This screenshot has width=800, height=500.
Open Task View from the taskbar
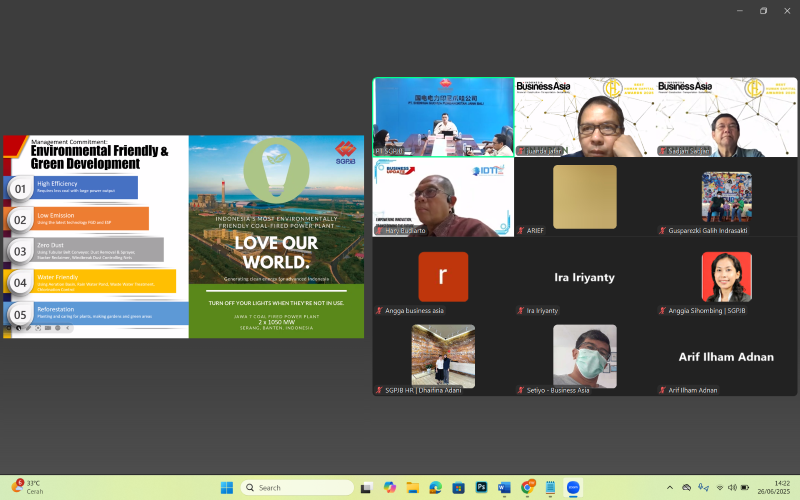click(366, 488)
